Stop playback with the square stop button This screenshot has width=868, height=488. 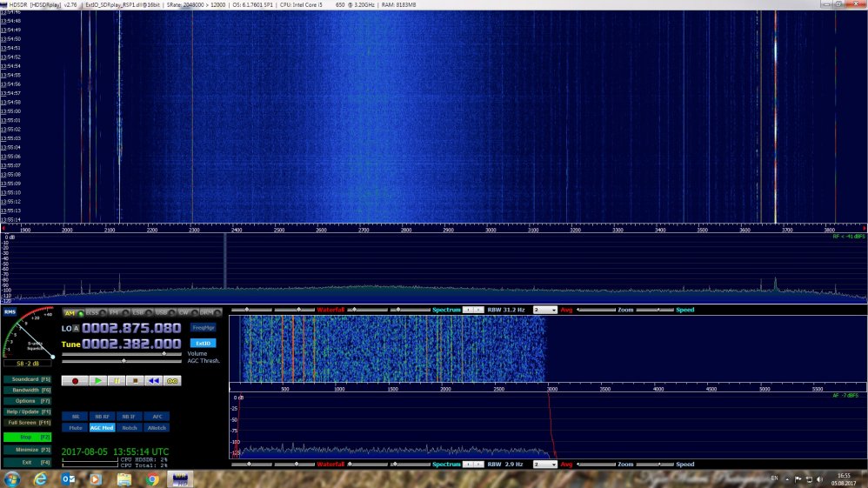[x=135, y=381]
